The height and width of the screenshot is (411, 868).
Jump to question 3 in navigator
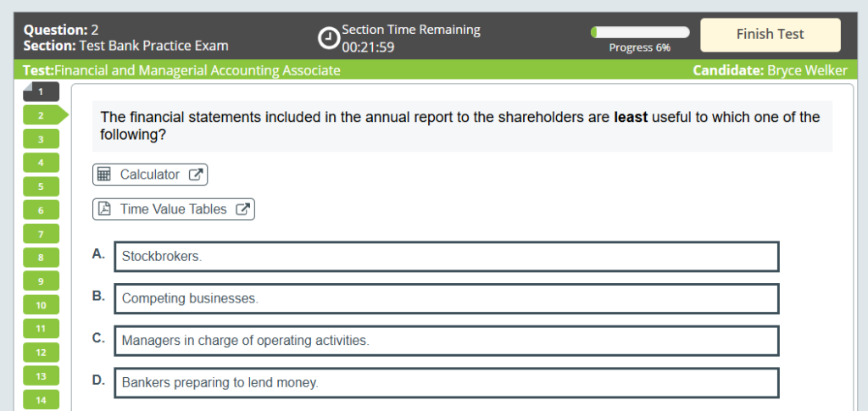pos(41,139)
